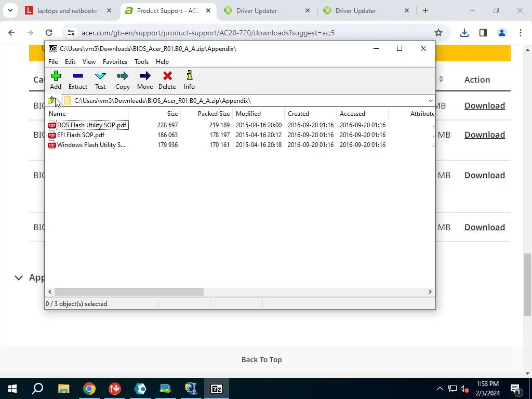The width and height of the screenshot is (532, 399).
Task: Click last Download link on Acer page
Action: (485, 227)
